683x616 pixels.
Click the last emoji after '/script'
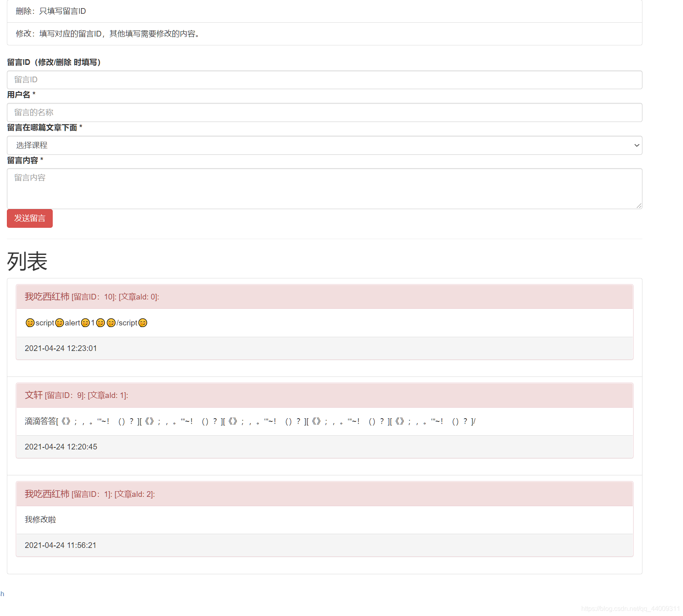(x=143, y=323)
